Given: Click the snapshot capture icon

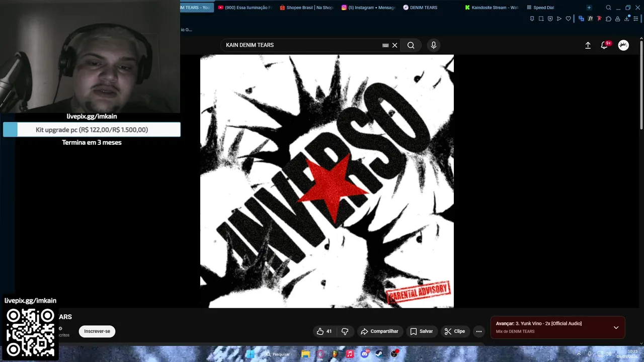Looking at the screenshot, I should [541, 19].
